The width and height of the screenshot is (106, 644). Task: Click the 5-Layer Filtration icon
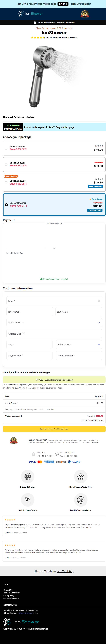28,477
